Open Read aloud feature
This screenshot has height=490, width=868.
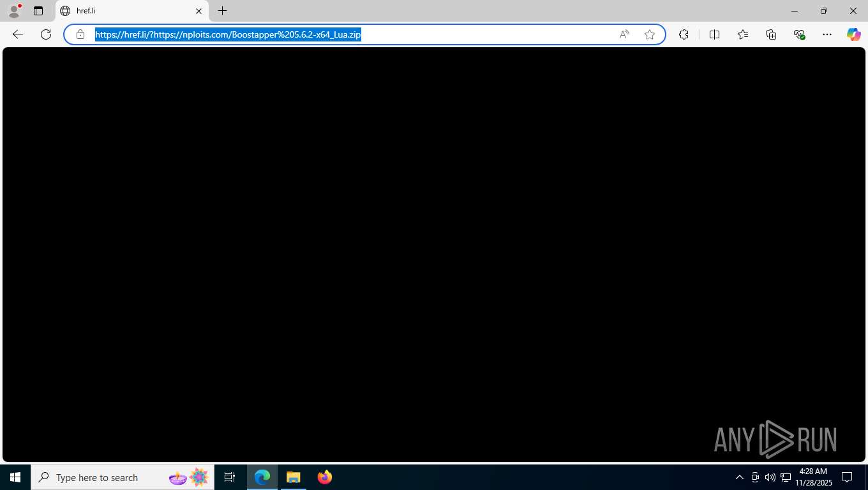pyautogui.click(x=624, y=34)
